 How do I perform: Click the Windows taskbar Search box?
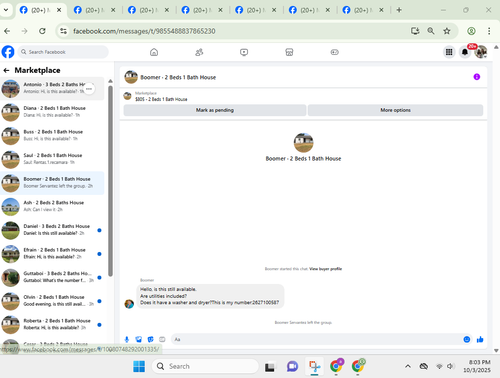205,366
